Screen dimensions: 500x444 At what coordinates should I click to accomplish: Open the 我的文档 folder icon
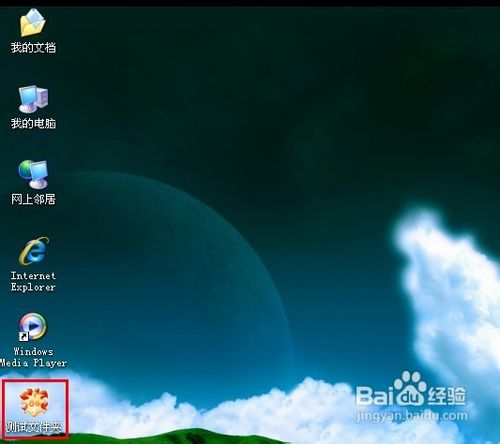[33, 23]
